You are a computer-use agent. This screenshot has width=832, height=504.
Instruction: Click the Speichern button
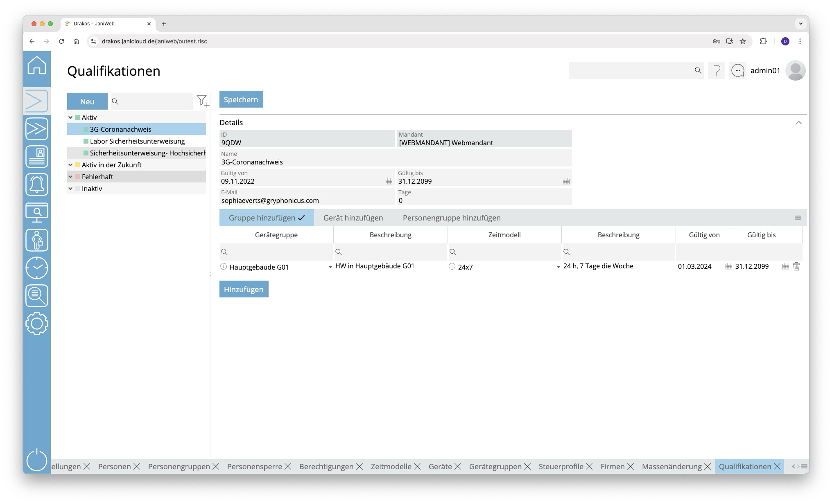(241, 99)
